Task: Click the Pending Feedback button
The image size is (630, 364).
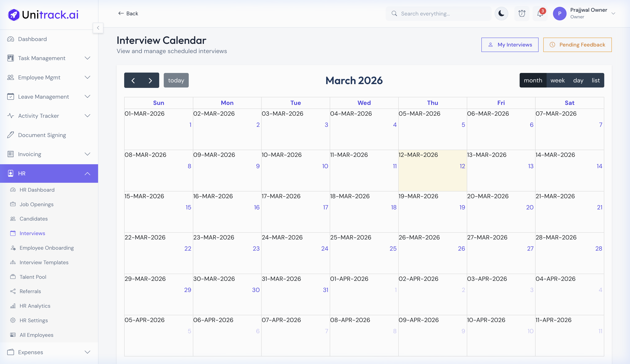Action: (x=577, y=45)
